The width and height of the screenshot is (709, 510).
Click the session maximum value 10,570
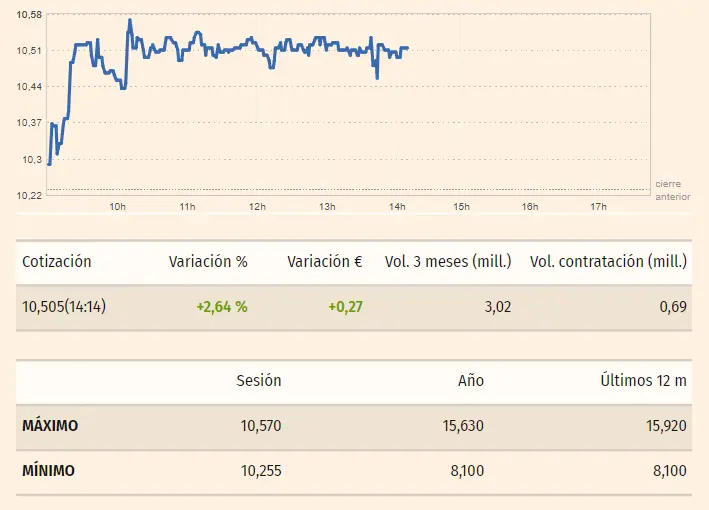(261, 426)
